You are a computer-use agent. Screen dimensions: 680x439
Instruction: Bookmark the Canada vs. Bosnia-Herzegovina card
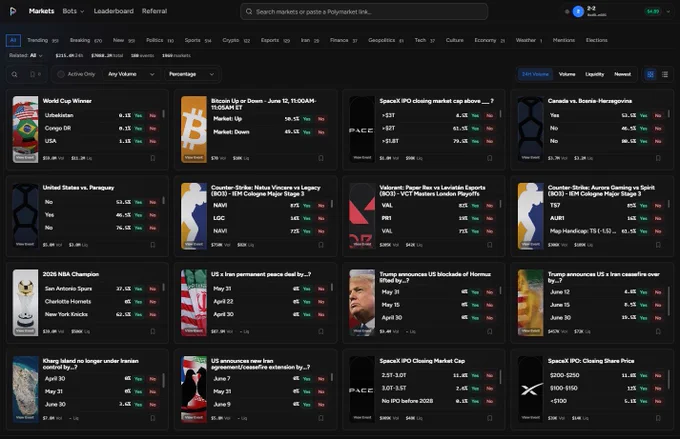point(658,158)
